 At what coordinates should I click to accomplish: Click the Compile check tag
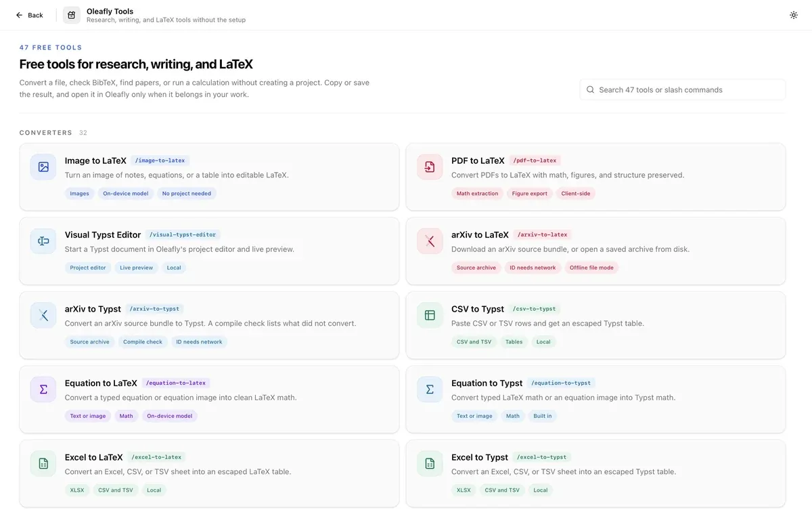143,342
